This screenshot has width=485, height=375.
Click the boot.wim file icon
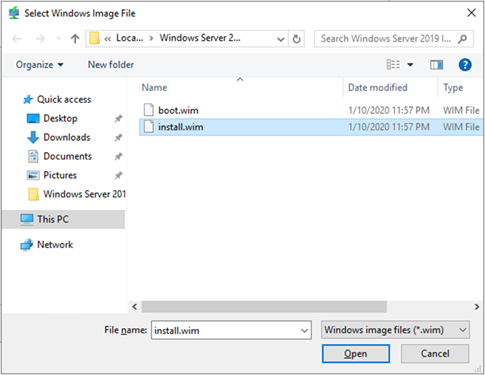[149, 110]
